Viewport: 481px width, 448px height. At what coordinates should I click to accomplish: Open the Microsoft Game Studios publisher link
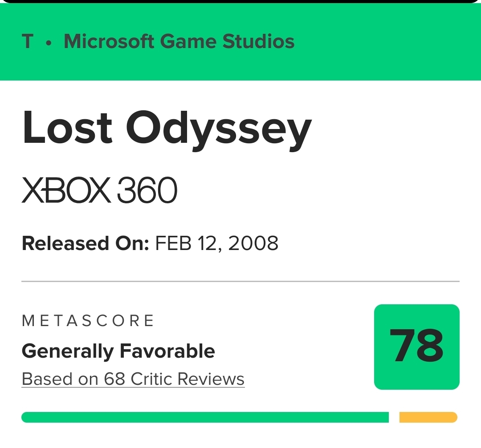click(179, 42)
